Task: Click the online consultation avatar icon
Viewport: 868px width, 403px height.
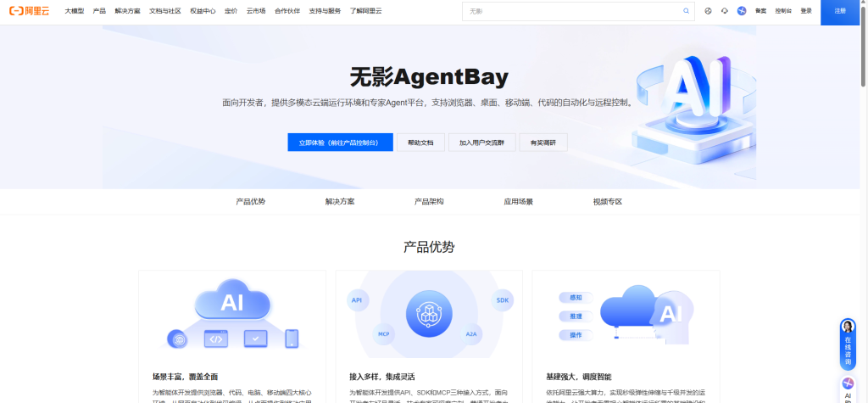Action: (x=848, y=327)
